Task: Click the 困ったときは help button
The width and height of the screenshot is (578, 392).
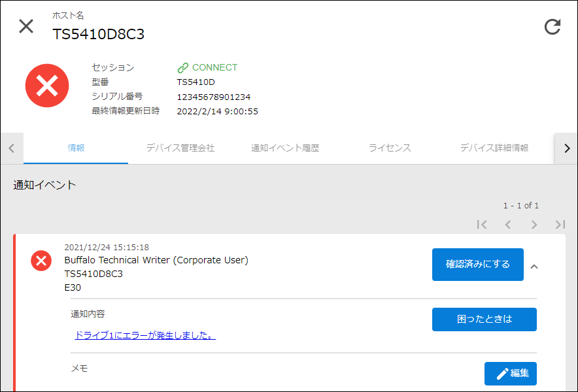Action: pyautogui.click(x=484, y=319)
